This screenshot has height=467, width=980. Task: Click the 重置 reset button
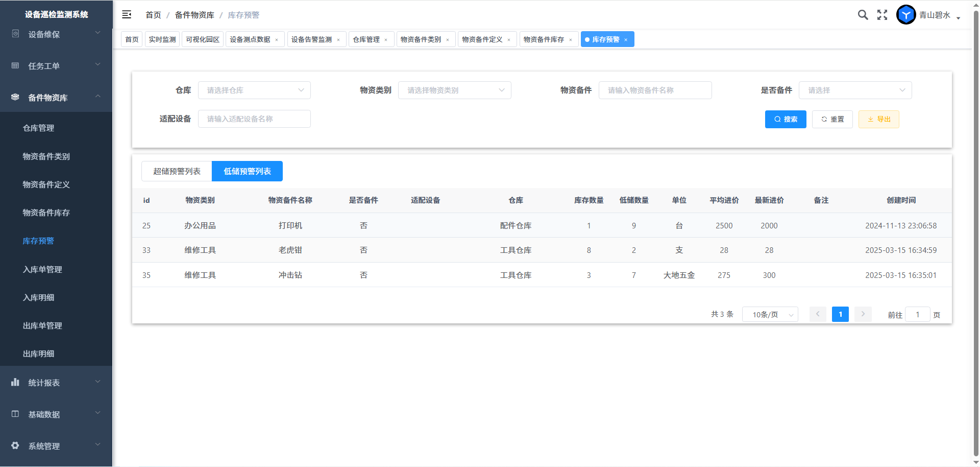(832, 119)
